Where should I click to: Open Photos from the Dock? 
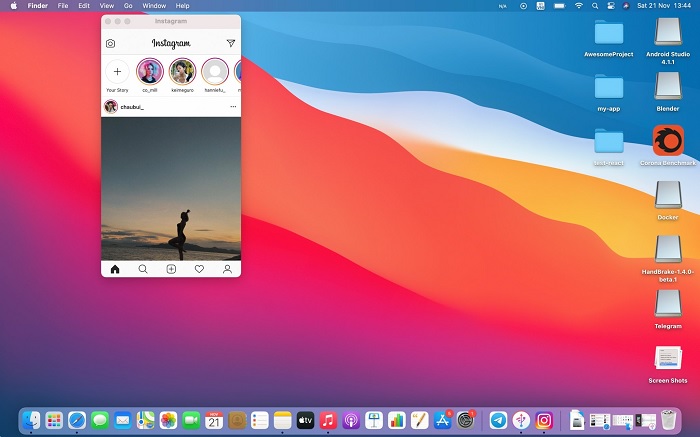(168, 420)
